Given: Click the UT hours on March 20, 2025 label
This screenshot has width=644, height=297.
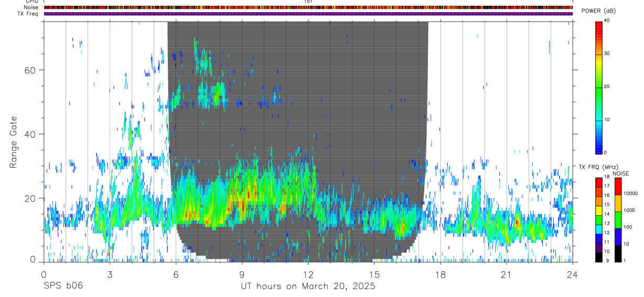Looking at the screenshot, I should [308, 286].
